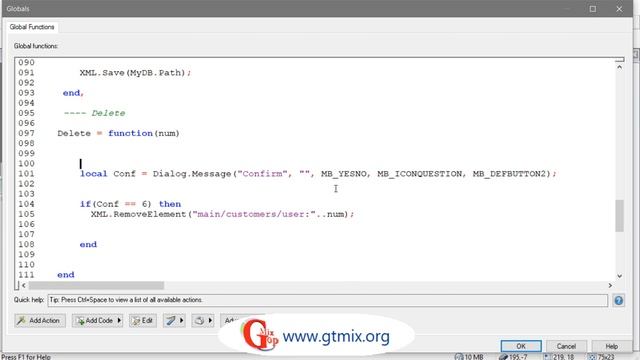Click the horizontal scrollbar left arrow
This screenshot has height=360, width=640.
point(24,285)
